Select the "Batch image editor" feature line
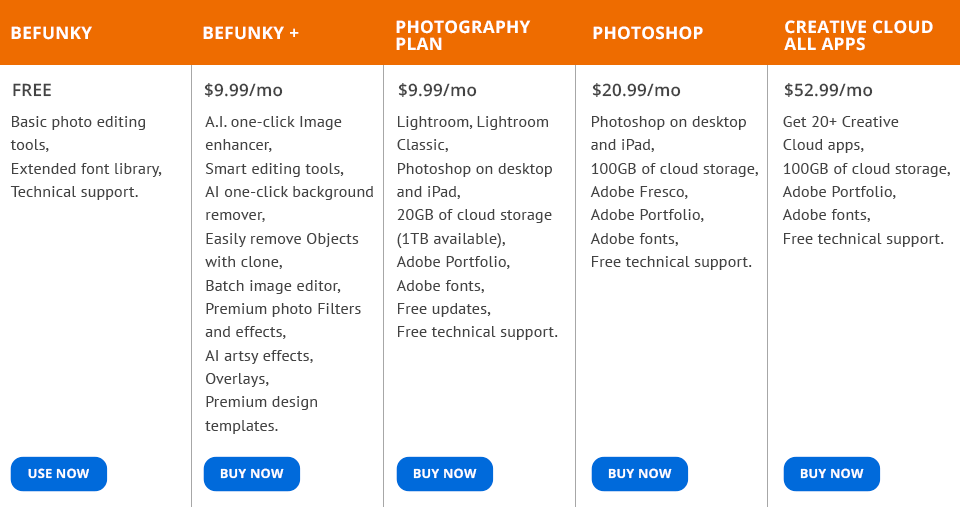960x507 pixels. click(273, 286)
